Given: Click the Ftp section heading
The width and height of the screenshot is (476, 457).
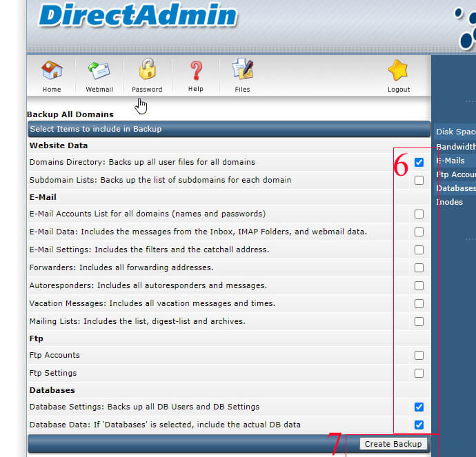Looking at the screenshot, I should point(36,338).
